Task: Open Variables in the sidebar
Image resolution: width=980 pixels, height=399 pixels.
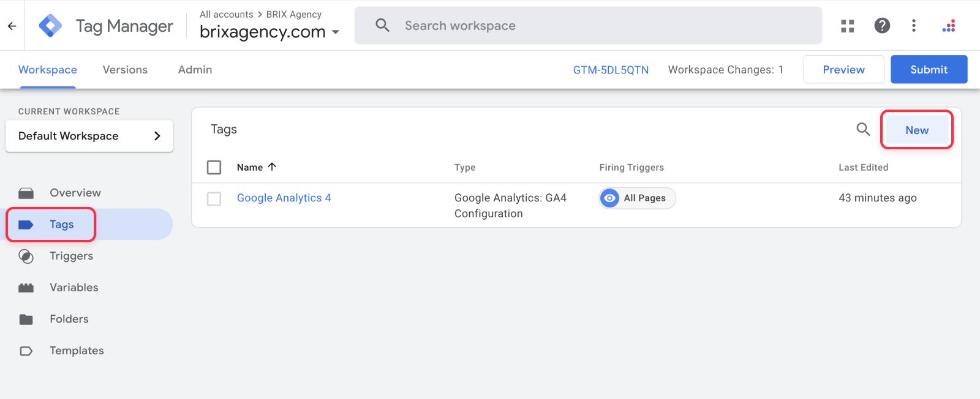Action: pyautogui.click(x=74, y=288)
